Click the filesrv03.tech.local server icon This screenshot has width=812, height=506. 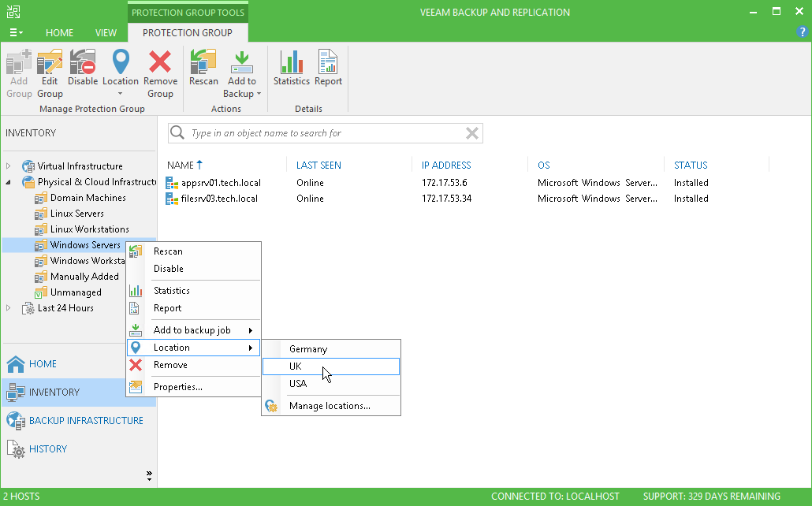(171, 199)
